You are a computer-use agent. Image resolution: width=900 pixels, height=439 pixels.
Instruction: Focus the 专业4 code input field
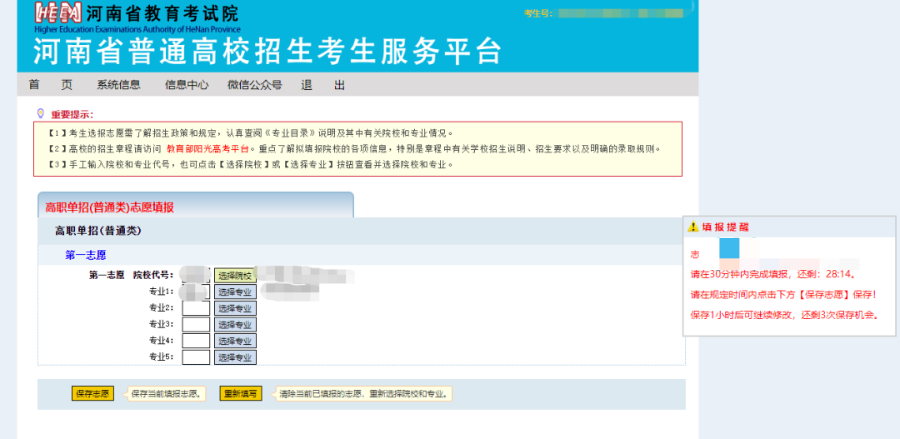click(x=196, y=341)
